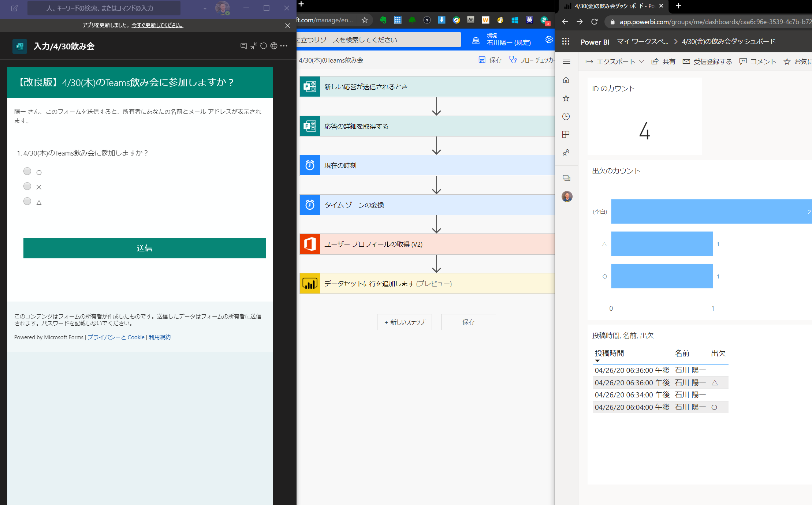Click the 送信 submit button on the form
This screenshot has width=812, height=505.
click(145, 248)
